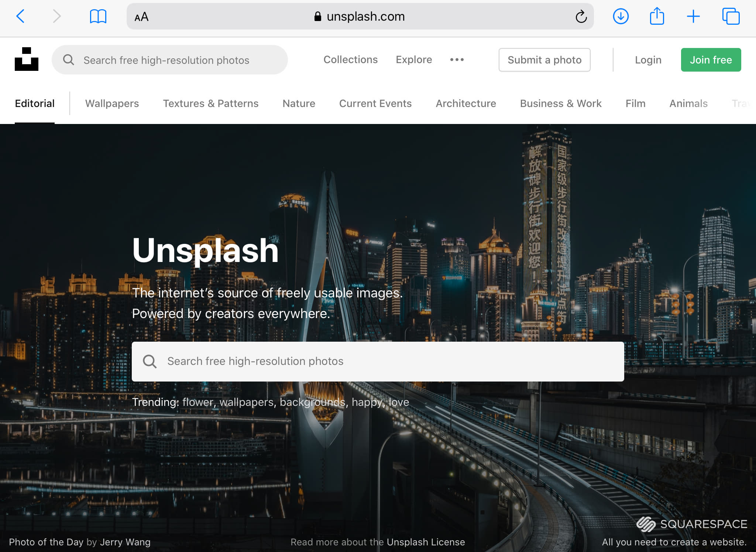Tap the Safari back arrow
756x552 pixels.
21,16
